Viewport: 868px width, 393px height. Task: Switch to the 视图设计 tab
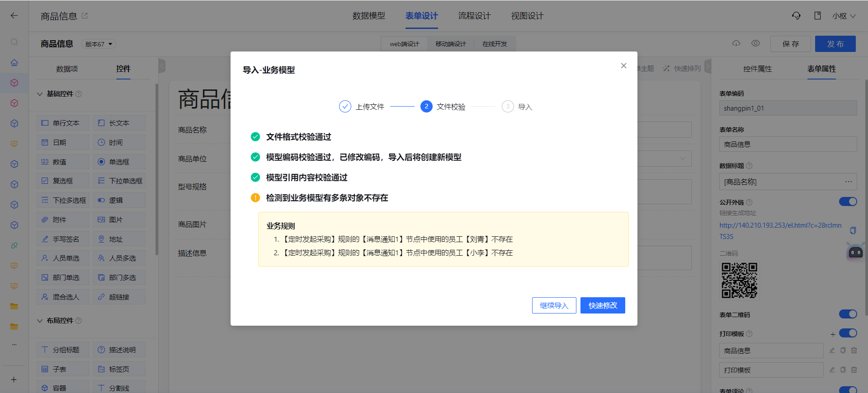tap(527, 16)
